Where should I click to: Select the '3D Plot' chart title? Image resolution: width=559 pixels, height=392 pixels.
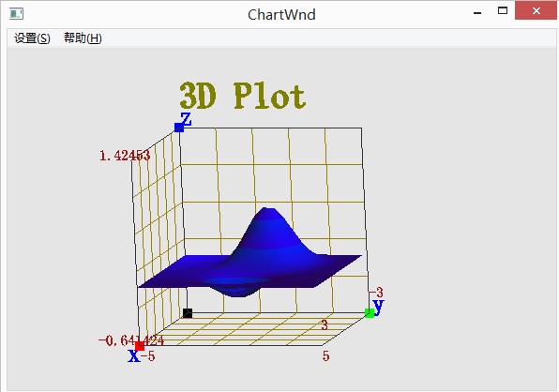pos(242,96)
